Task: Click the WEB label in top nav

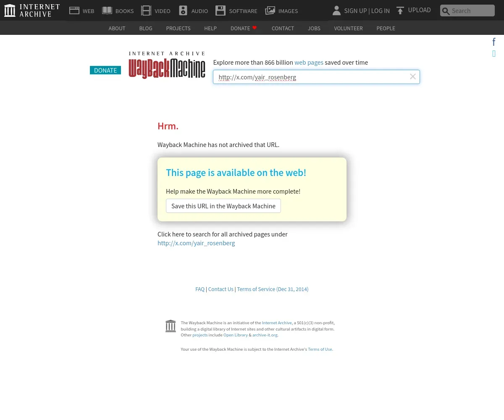Action: pyautogui.click(x=88, y=11)
